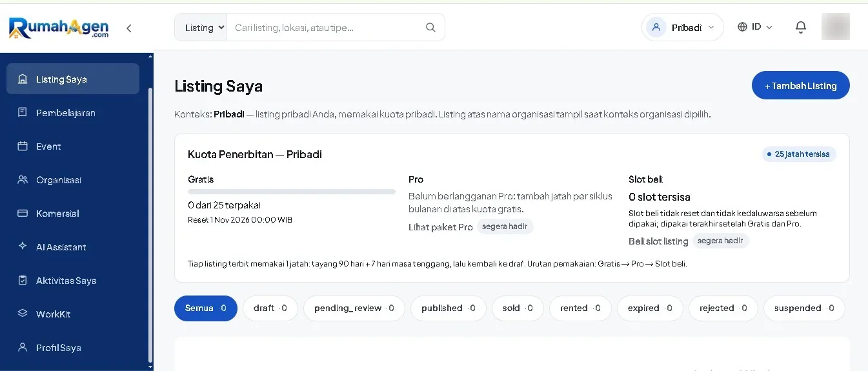
Task: Open the ID language dropdown
Action: (x=755, y=27)
